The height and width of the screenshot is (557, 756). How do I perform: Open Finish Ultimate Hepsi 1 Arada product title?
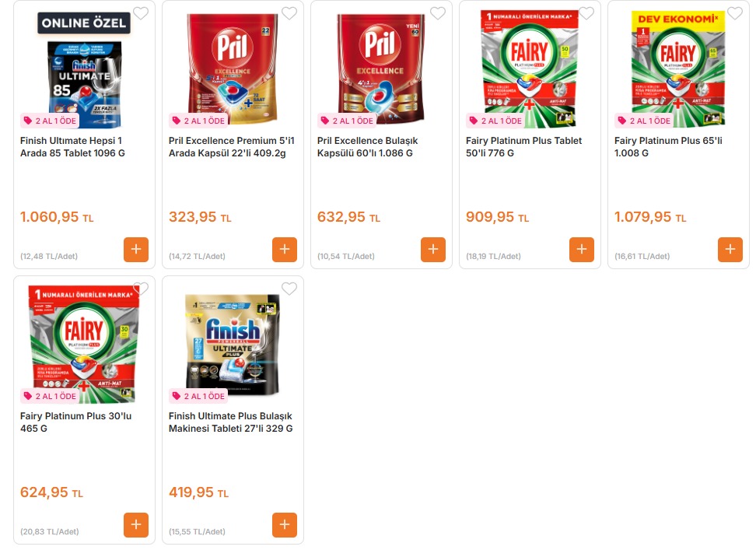coord(72,147)
